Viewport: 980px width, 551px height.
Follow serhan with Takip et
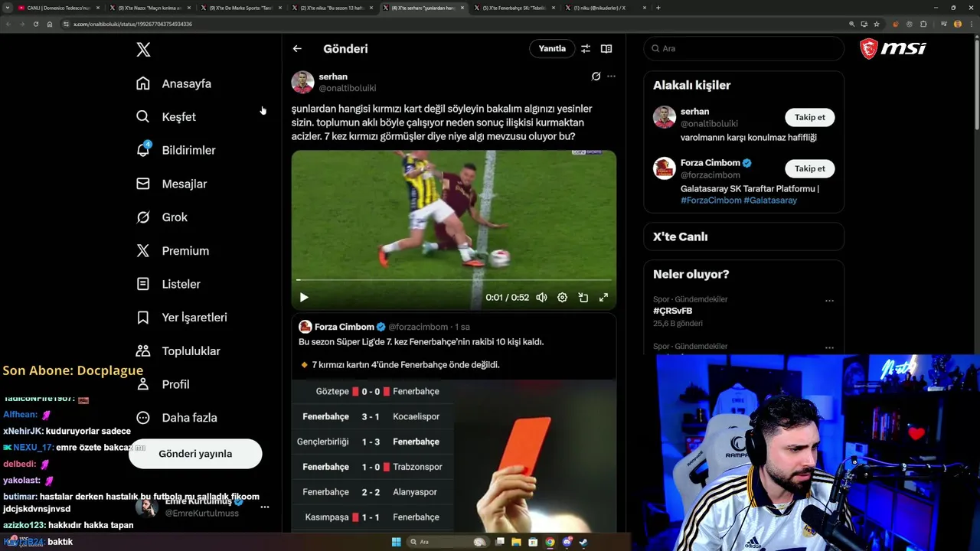pyautogui.click(x=810, y=117)
